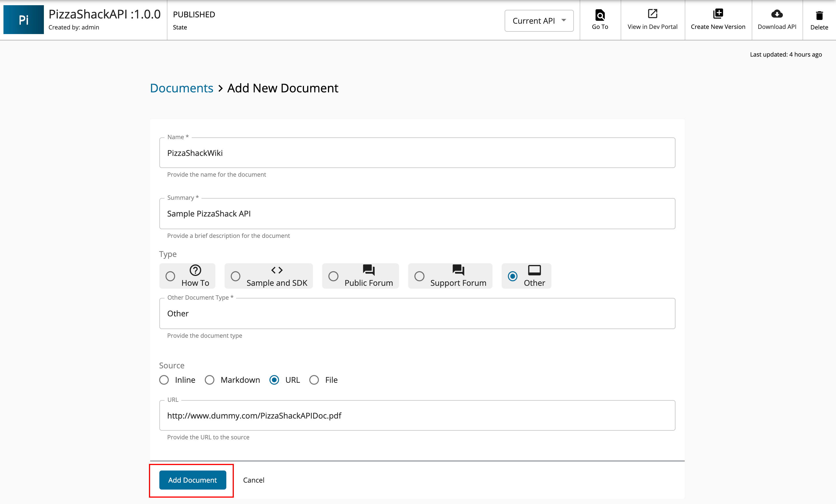Choose Markdown as the source

point(209,380)
